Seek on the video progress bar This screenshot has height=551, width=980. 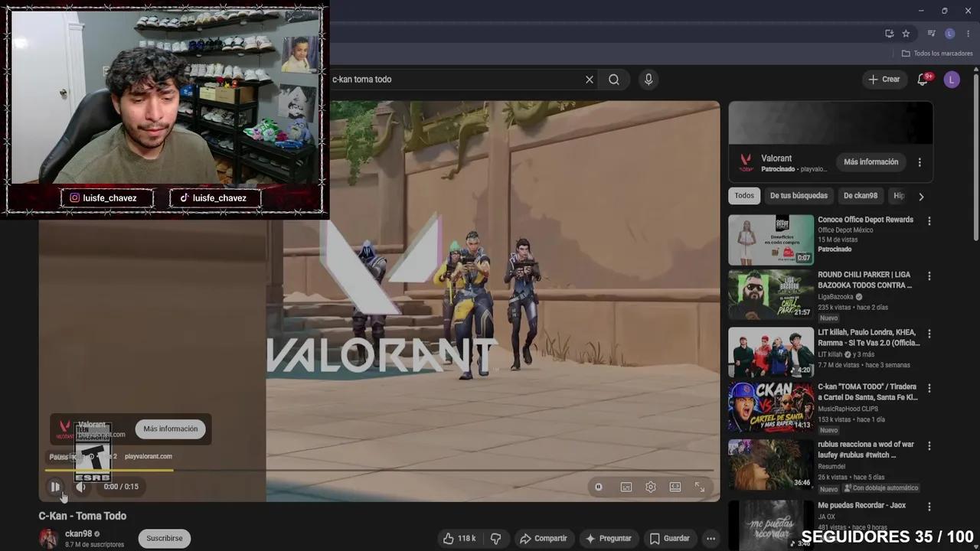click(x=379, y=470)
